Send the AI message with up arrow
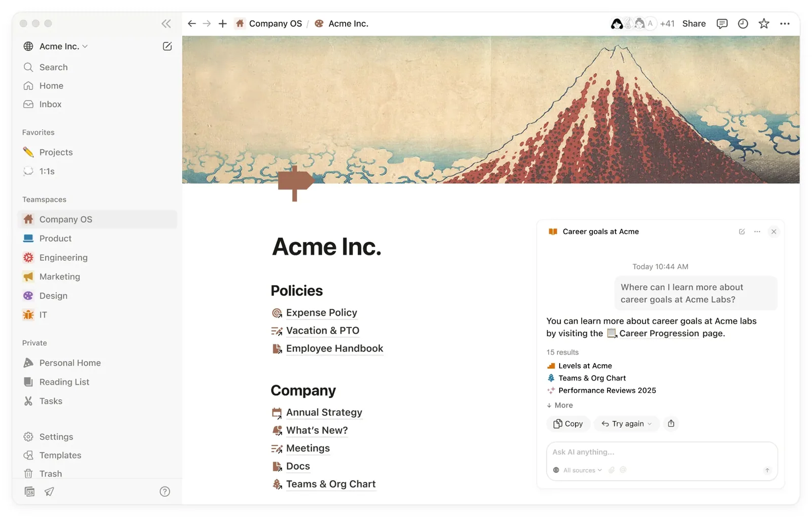The height and width of the screenshot is (517, 812). [x=767, y=470]
